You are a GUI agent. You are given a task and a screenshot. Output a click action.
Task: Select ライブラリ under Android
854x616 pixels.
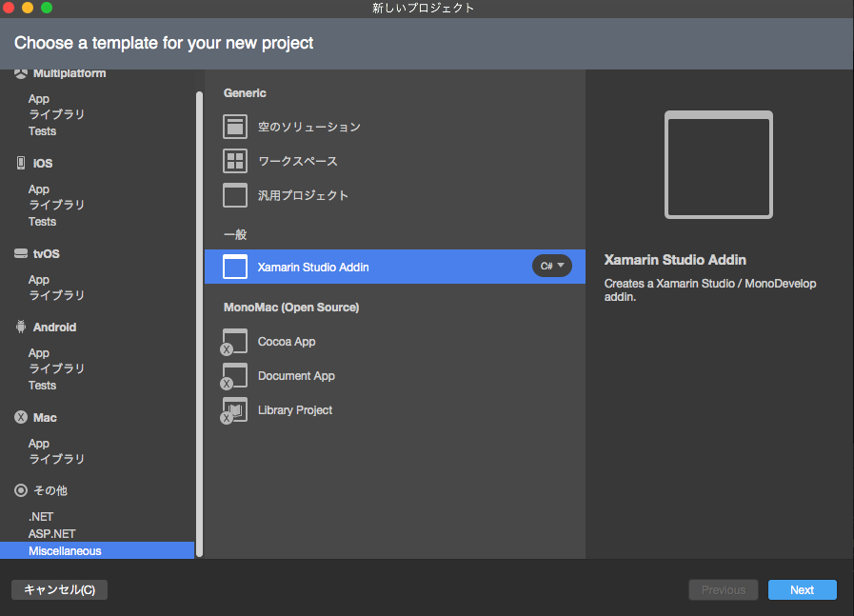56,368
